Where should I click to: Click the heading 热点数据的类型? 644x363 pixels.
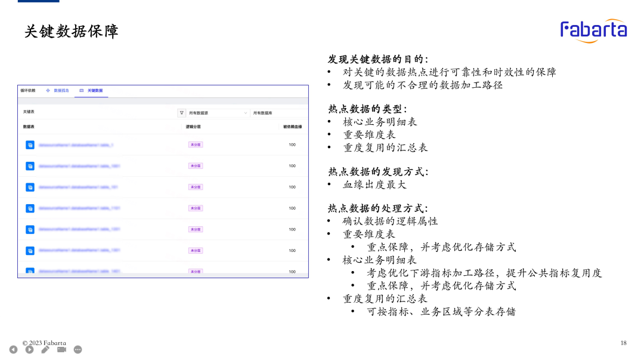367,109
